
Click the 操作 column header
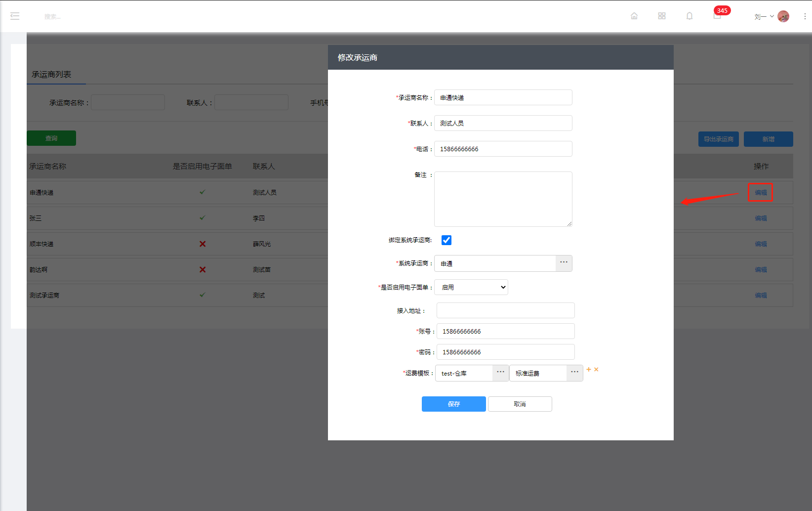761,166
